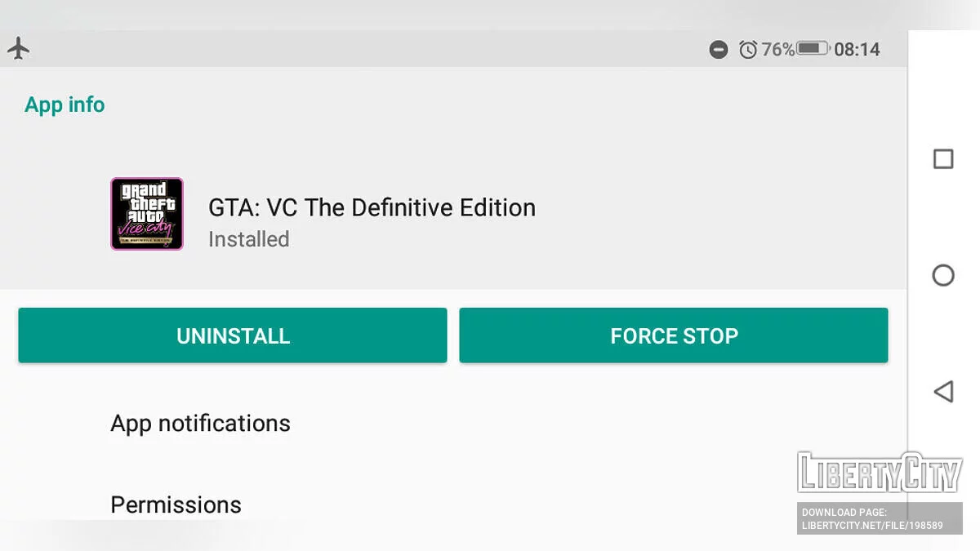This screenshot has height=551, width=980.
Task: Go home using the circle button
Action: (943, 275)
